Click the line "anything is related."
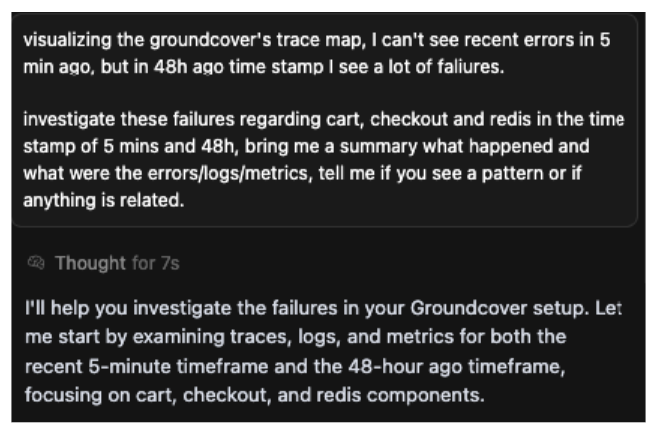Image resolution: width=653 pixels, height=432 pixels. tap(104, 201)
